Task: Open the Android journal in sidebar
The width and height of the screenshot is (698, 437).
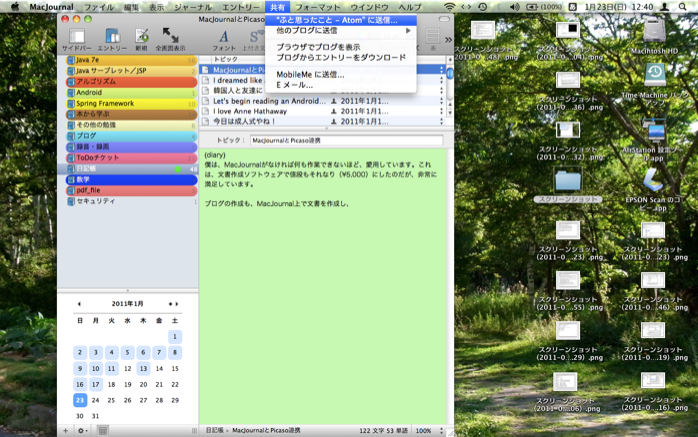Action: click(131, 93)
